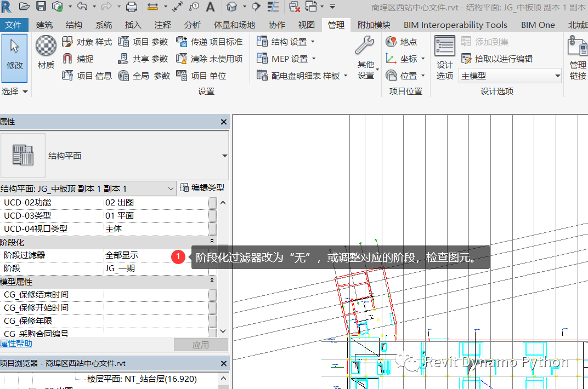Switch to the 注释 (Annotate) tab
This screenshot has height=389, width=588.
(163, 25)
